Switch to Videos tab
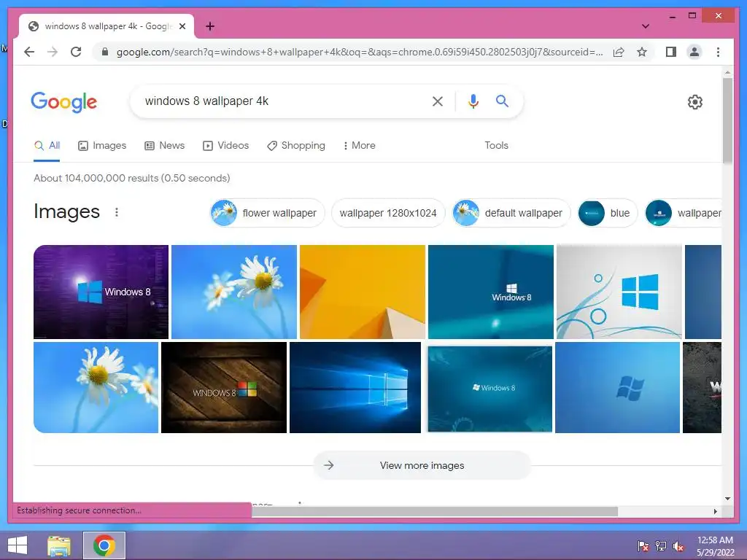The image size is (747, 560). coord(226,146)
